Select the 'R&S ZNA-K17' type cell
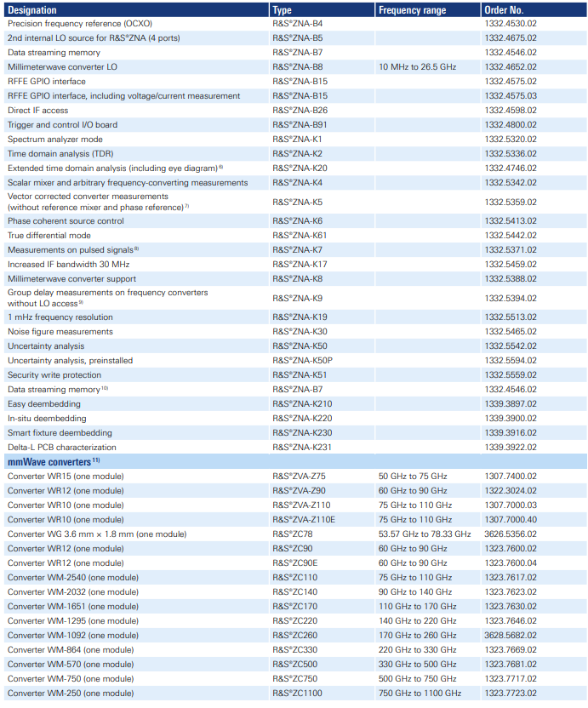588x708 pixels. click(x=300, y=264)
